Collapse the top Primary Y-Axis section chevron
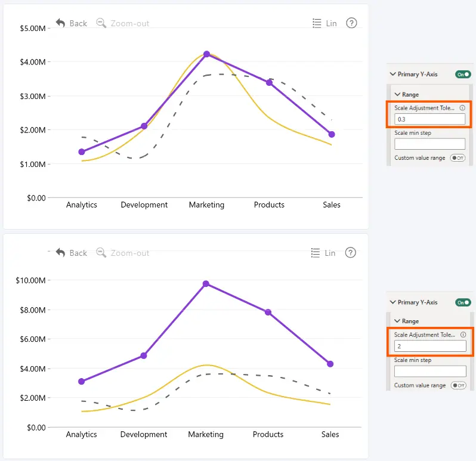 point(393,74)
